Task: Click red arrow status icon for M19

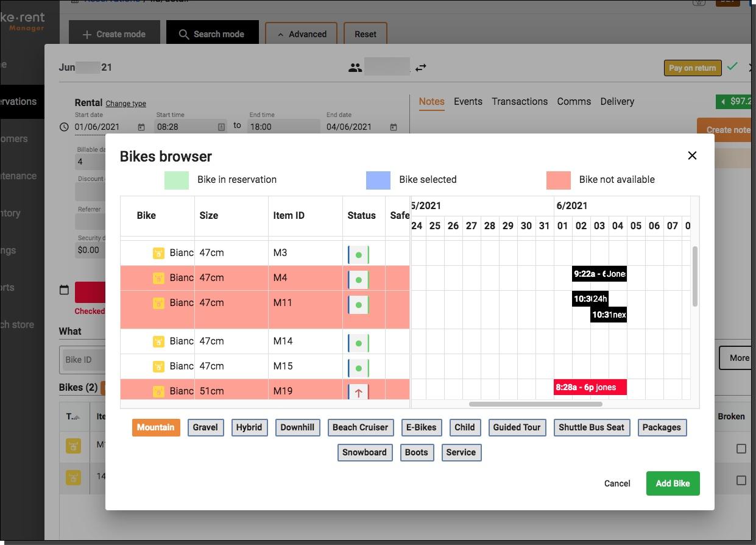Action: click(358, 393)
